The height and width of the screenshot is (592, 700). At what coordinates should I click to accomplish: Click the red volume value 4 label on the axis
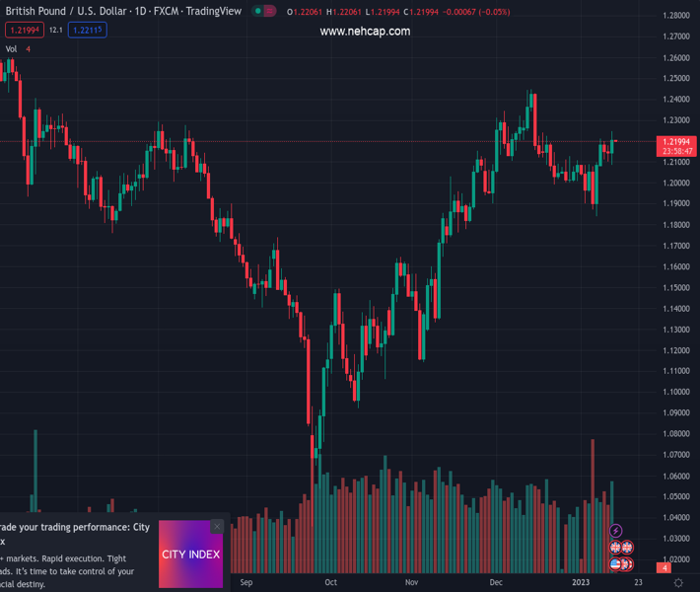point(665,568)
